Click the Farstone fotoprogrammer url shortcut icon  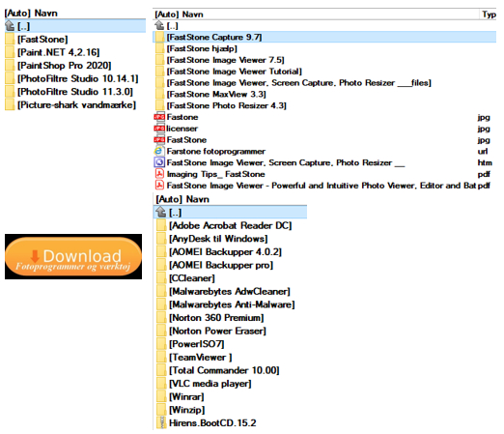tap(159, 151)
